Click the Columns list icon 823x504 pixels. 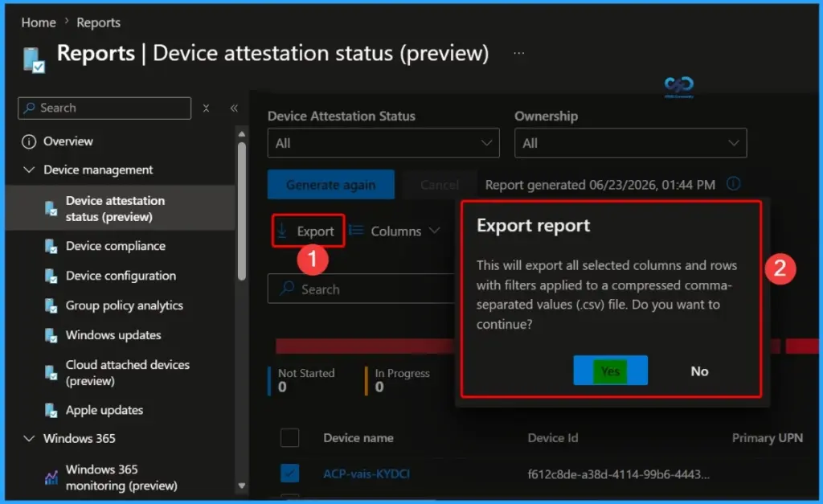pos(356,231)
